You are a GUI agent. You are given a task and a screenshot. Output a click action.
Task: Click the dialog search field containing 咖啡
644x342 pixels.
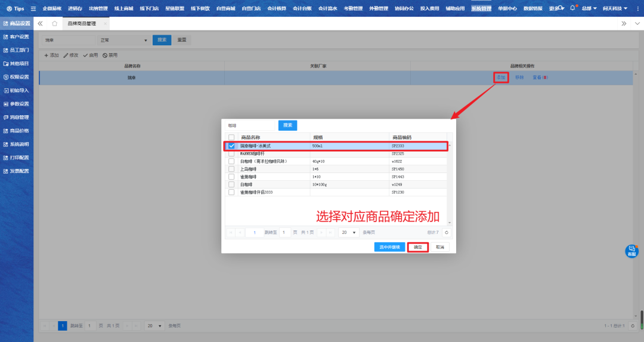(x=250, y=125)
